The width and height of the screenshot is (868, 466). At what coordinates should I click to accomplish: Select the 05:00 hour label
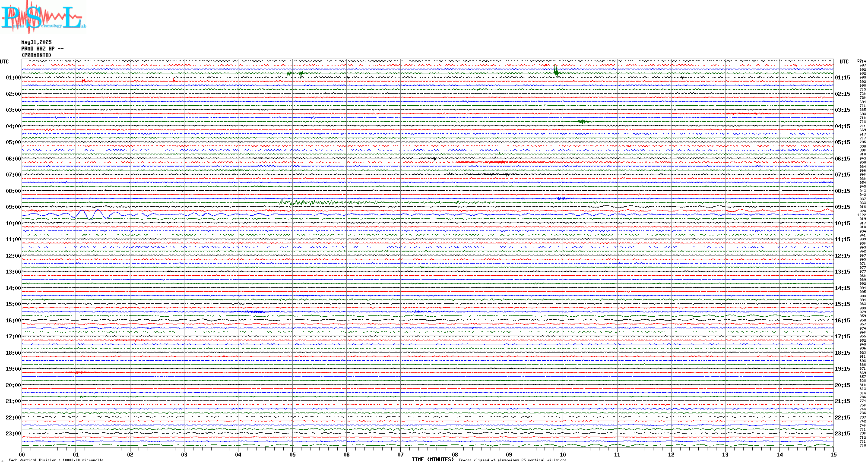point(13,142)
